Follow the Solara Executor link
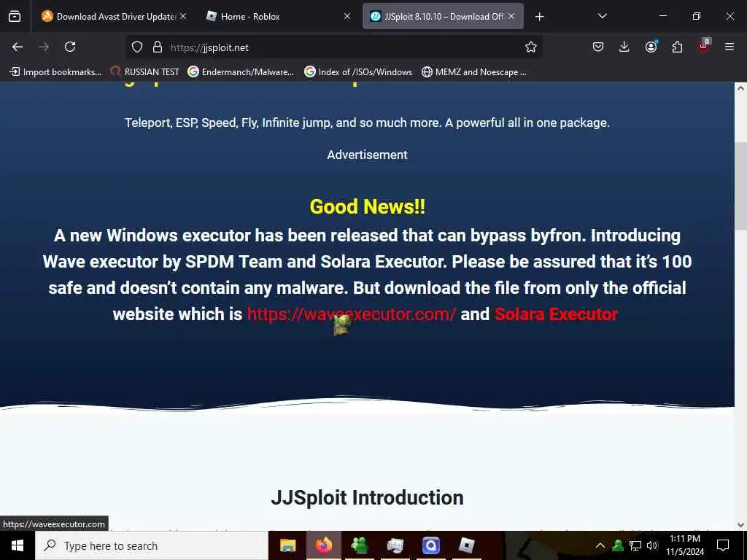This screenshot has width=747, height=560. pyautogui.click(x=556, y=314)
